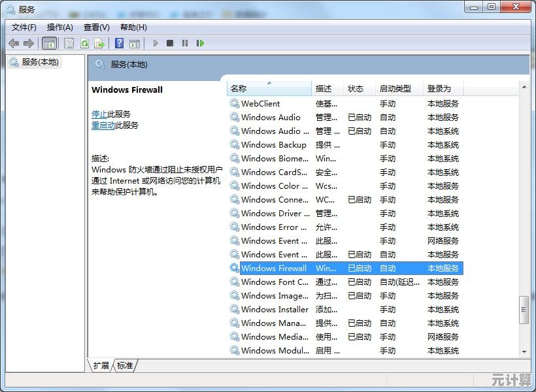Image resolution: width=536 pixels, height=392 pixels.
Task: Open the 查看(V) menu
Action: tap(97, 27)
